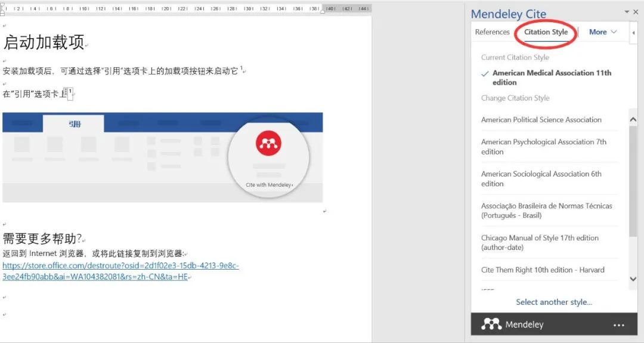Open the store.office.com hyperlink in document
The width and height of the screenshot is (644, 343).
pos(120,271)
